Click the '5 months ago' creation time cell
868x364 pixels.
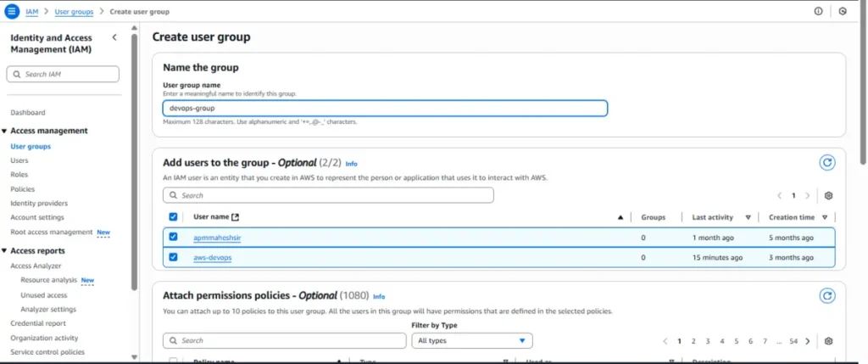tap(791, 238)
